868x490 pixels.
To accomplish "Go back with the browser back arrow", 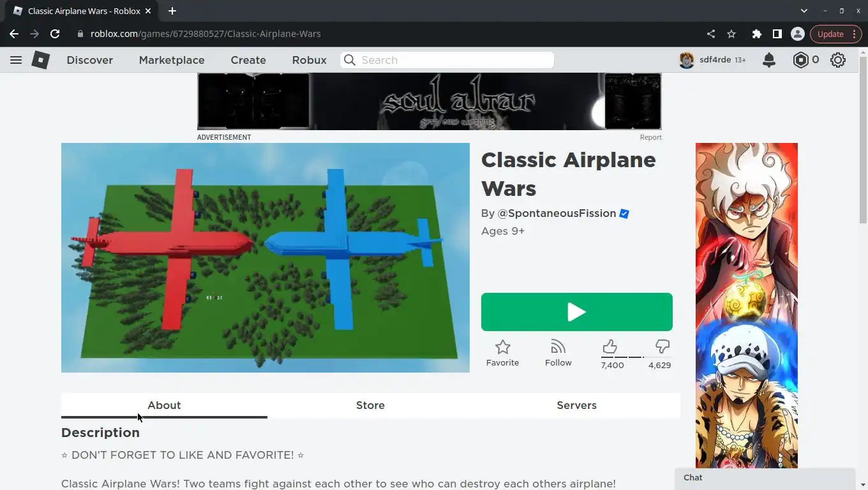I will [x=14, y=34].
